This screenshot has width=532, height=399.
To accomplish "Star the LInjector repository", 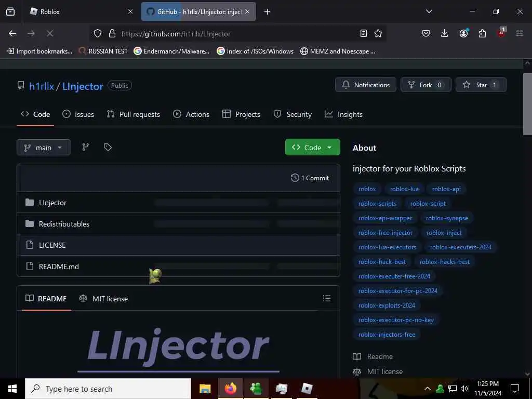I will click(x=481, y=85).
